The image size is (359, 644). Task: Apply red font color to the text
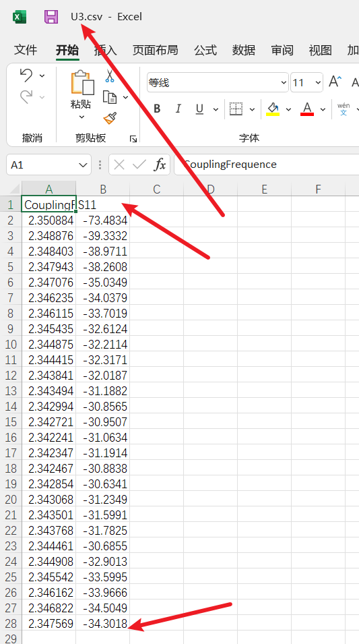pos(307,109)
